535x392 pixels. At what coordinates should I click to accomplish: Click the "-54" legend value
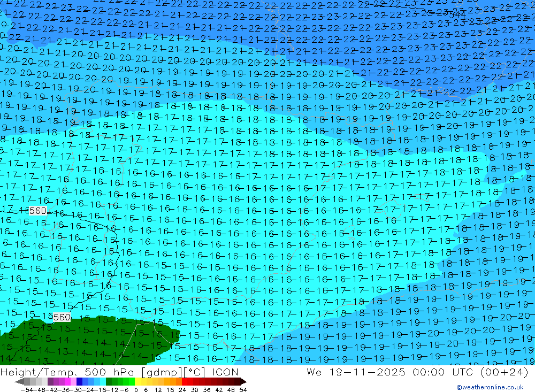[x=27, y=390]
